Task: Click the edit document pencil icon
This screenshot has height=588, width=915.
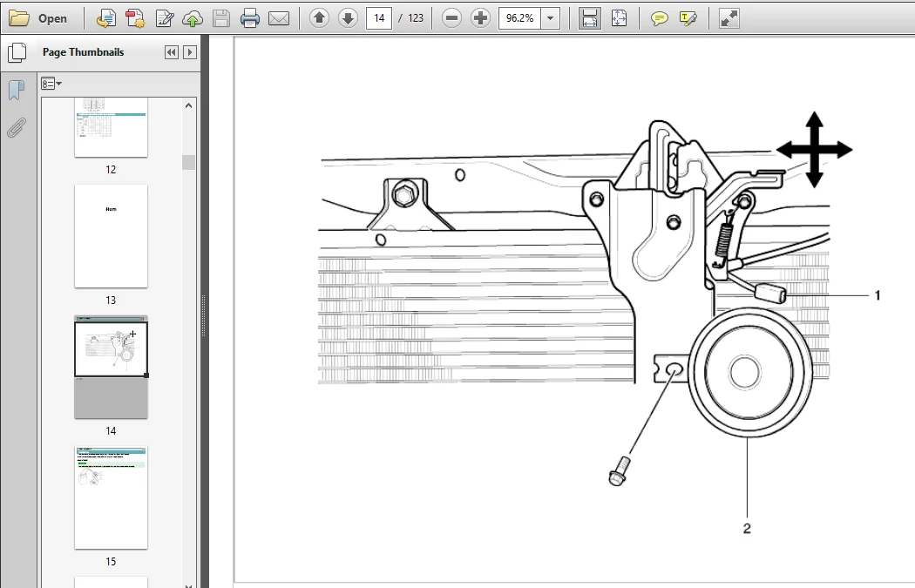Action: [165, 18]
